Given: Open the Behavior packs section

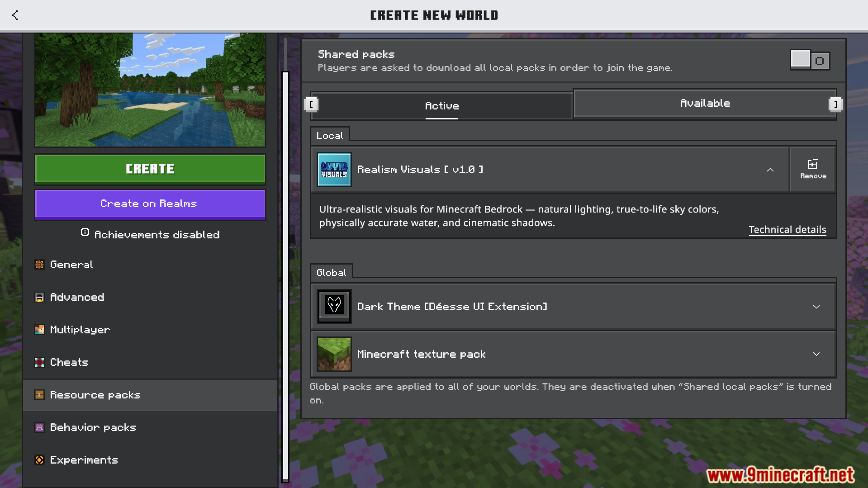Looking at the screenshot, I should click(x=150, y=427).
